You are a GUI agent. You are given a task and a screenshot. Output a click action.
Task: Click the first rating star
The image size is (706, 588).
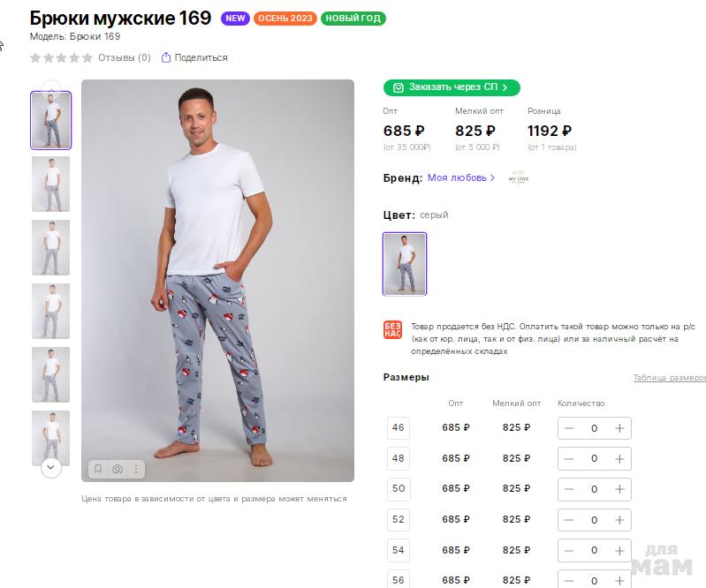(x=35, y=58)
